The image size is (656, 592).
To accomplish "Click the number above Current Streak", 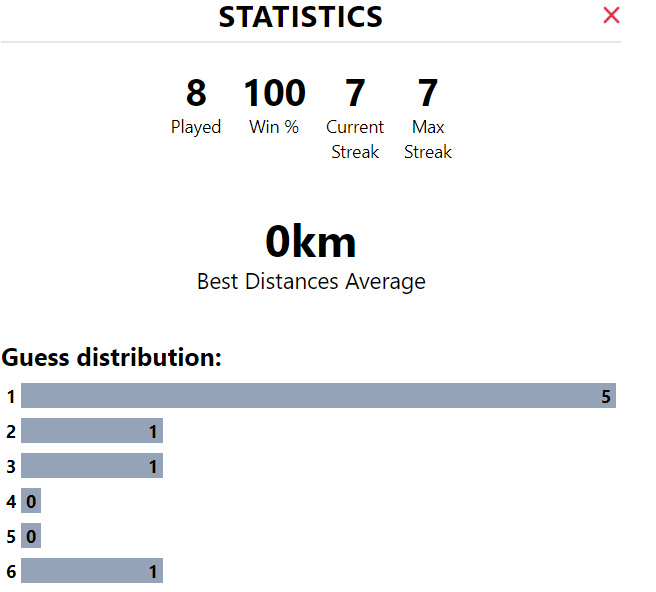I will [x=355, y=93].
